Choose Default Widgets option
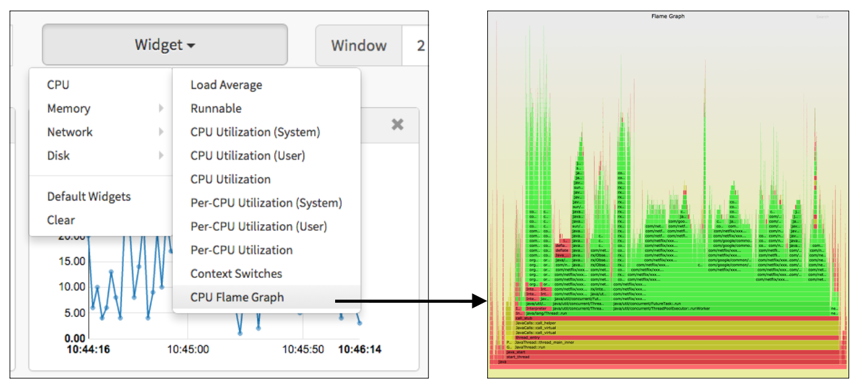The image size is (868, 391). point(89,197)
